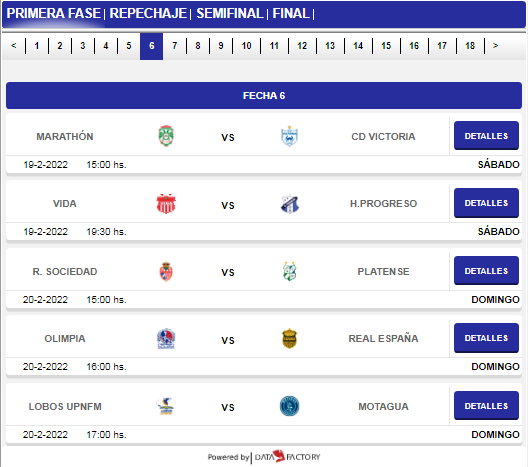Select the FINAL tab
The image size is (528, 467).
coord(291,13)
